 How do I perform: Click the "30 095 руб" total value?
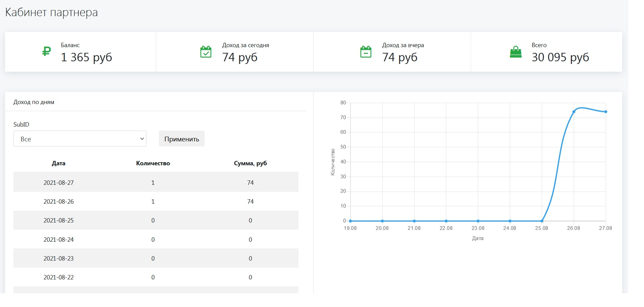(x=560, y=57)
